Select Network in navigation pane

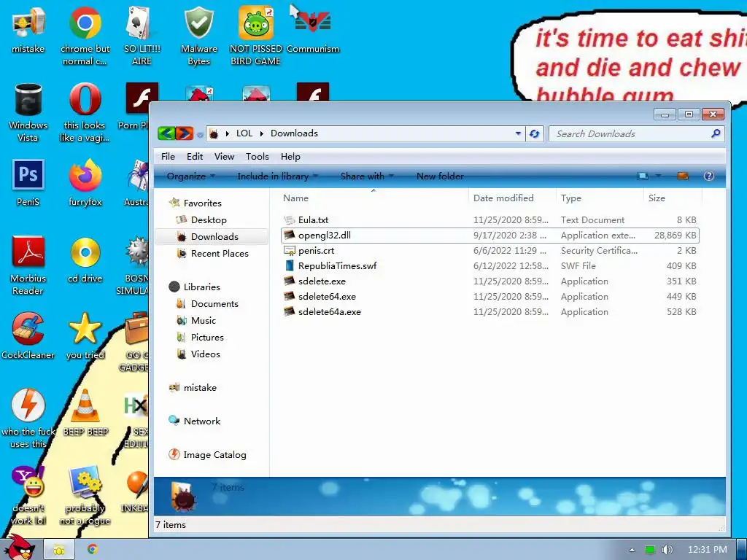coord(202,421)
